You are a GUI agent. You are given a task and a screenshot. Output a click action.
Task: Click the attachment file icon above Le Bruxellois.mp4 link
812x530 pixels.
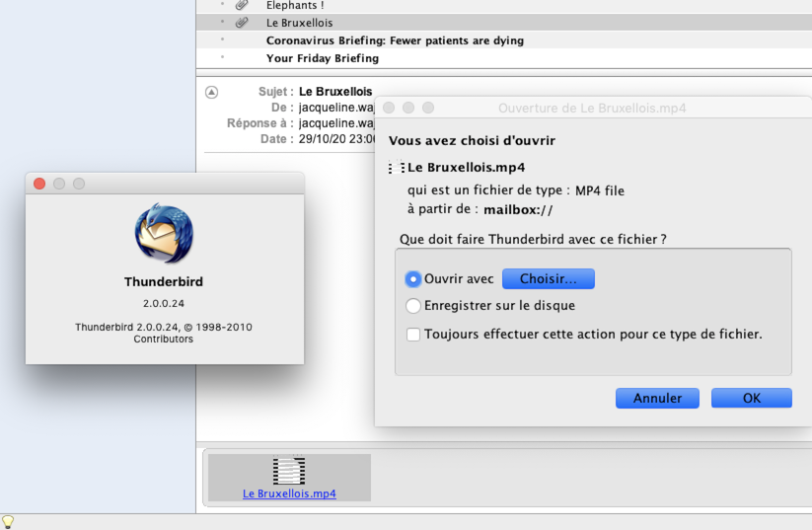point(289,470)
